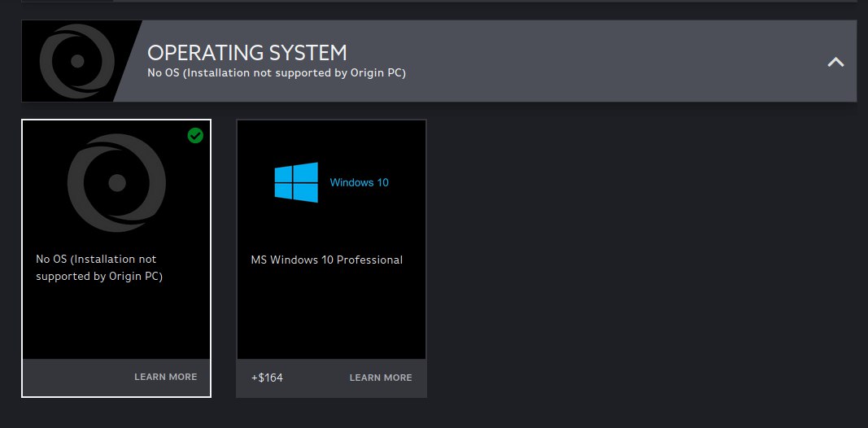Click the collapsed section bar above Operating System
The width and height of the screenshot is (868, 428).
click(x=439, y=1)
